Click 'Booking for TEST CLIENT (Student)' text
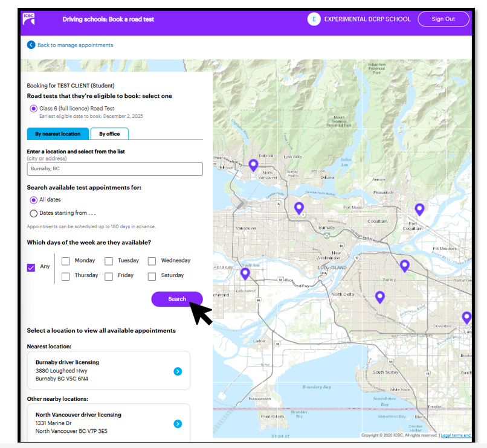 pos(71,85)
